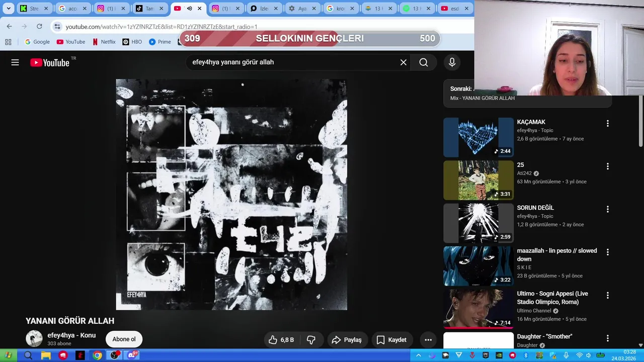
Task: Open the Daughter - "Smother" title
Action: (544, 336)
